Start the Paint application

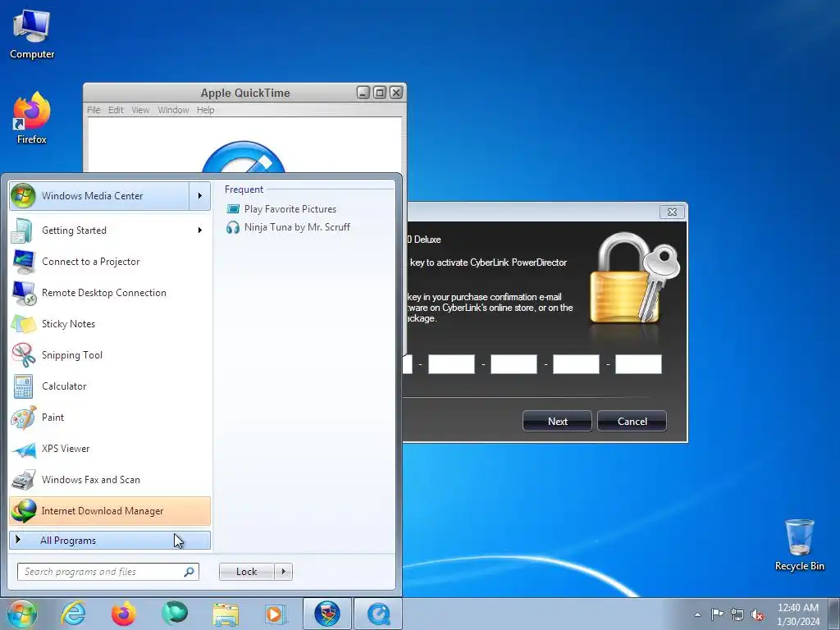110,418
